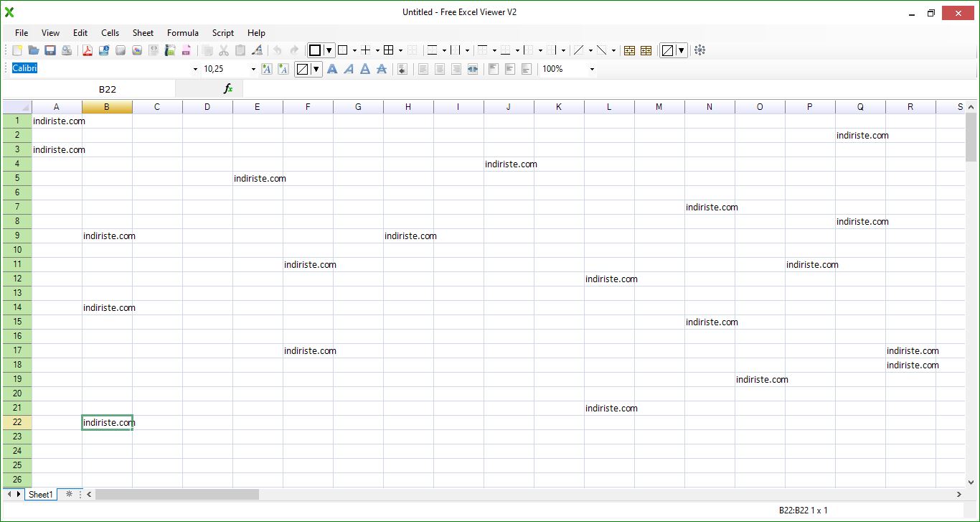The image size is (980, 522).
Task: Select the Sheet1 tab
Action: pos(41,494)
